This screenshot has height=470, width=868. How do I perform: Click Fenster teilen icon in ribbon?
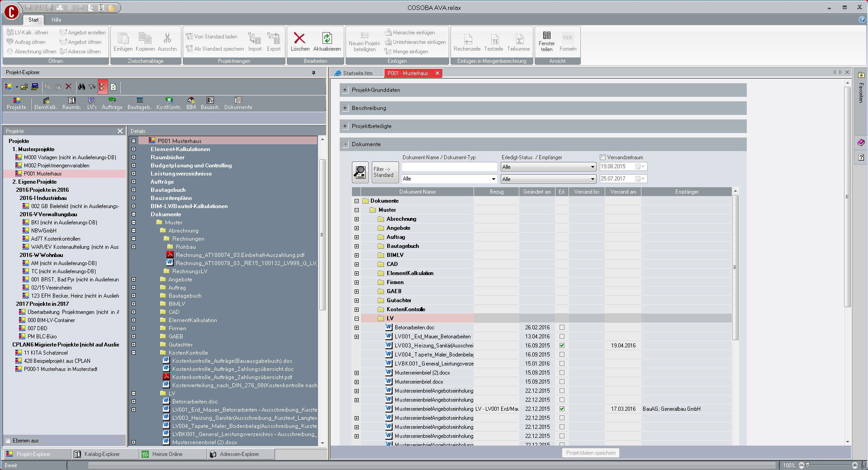[x=546, y=36]
